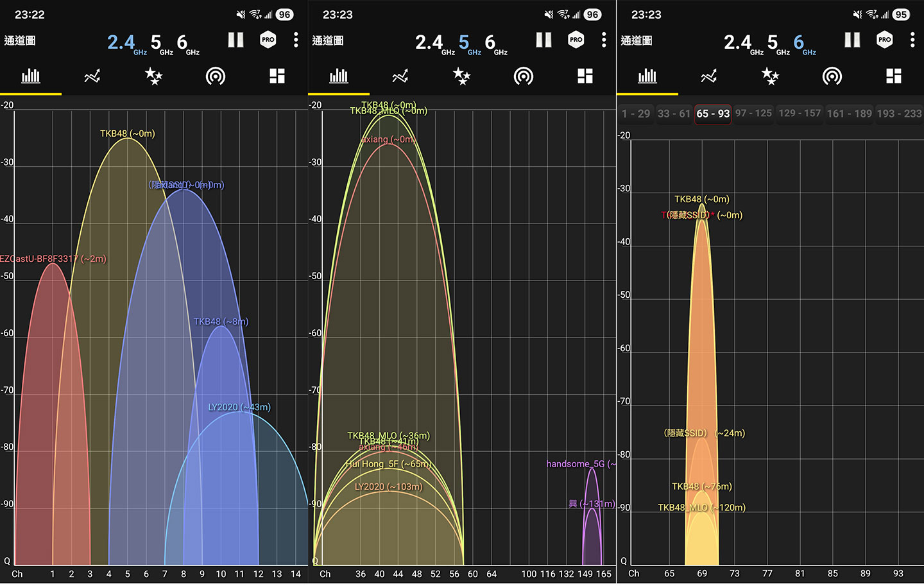This screenshot has width=924, height=586.
Task: Select the 33 - 61 channel range
Action: tap(674, 114)
